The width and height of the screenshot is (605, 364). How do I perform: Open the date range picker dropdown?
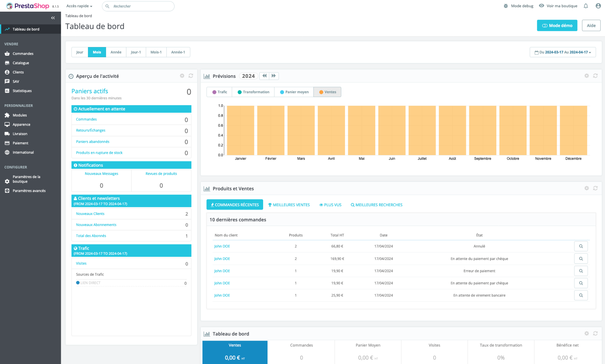562,52
